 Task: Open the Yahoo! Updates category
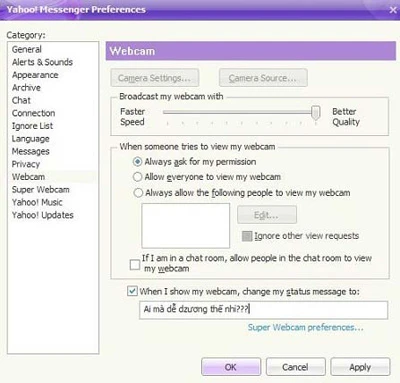click(43, 215)
